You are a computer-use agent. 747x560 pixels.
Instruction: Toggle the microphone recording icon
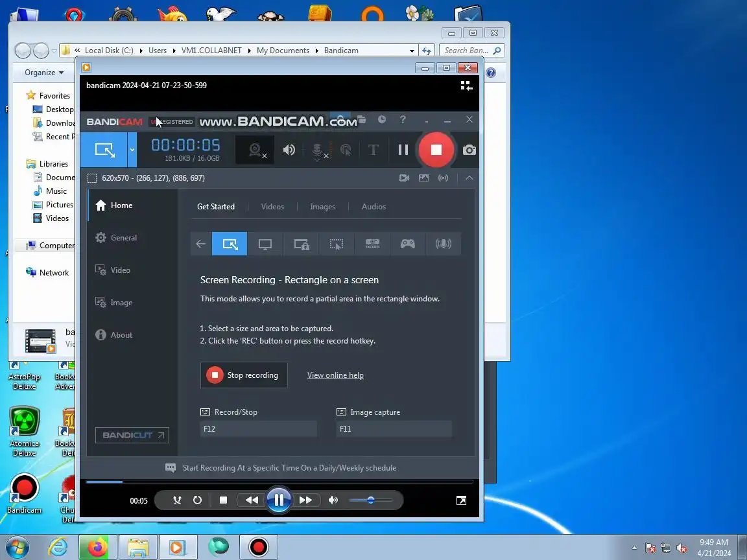pyautogui.click(x=318, y=151)
